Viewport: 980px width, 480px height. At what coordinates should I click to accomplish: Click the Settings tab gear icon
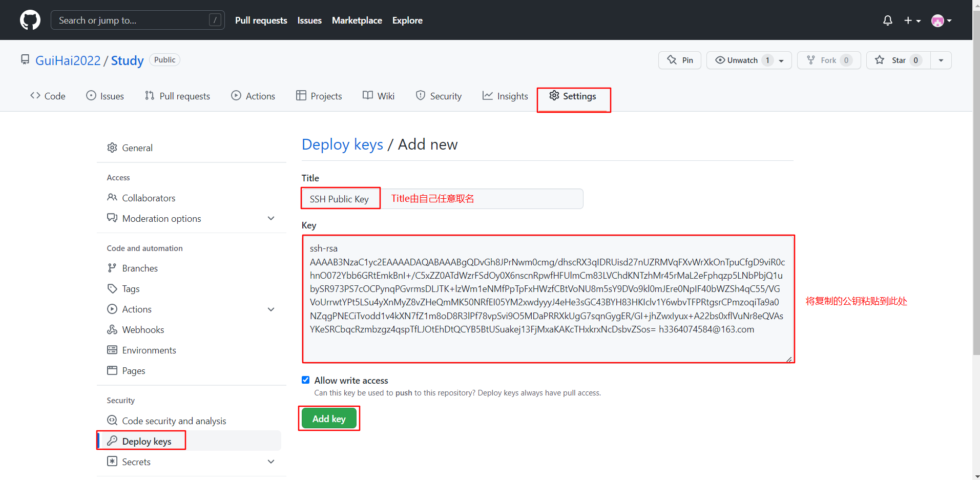[x=554, y=96]
